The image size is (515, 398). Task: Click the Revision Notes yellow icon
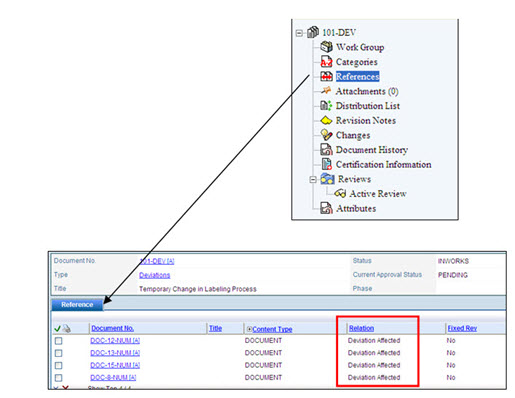point(326,120)
